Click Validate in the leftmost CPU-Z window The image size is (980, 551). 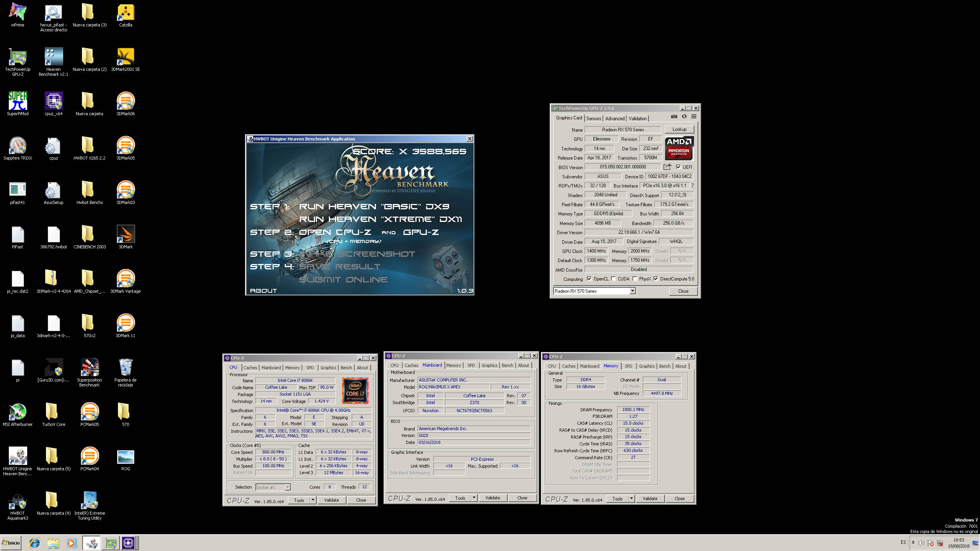coord(332,500)
